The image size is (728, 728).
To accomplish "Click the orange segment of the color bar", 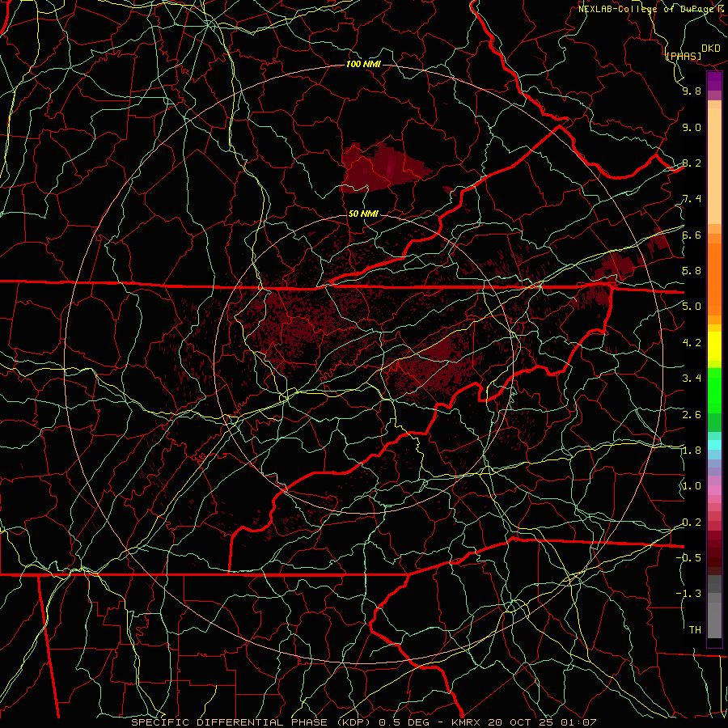I will coord(714,278).
